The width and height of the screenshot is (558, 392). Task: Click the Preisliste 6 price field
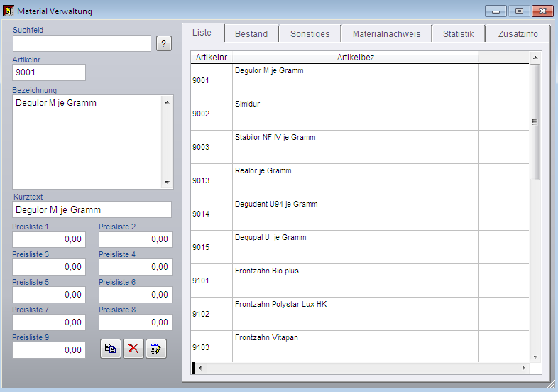[x=135, y=295]
